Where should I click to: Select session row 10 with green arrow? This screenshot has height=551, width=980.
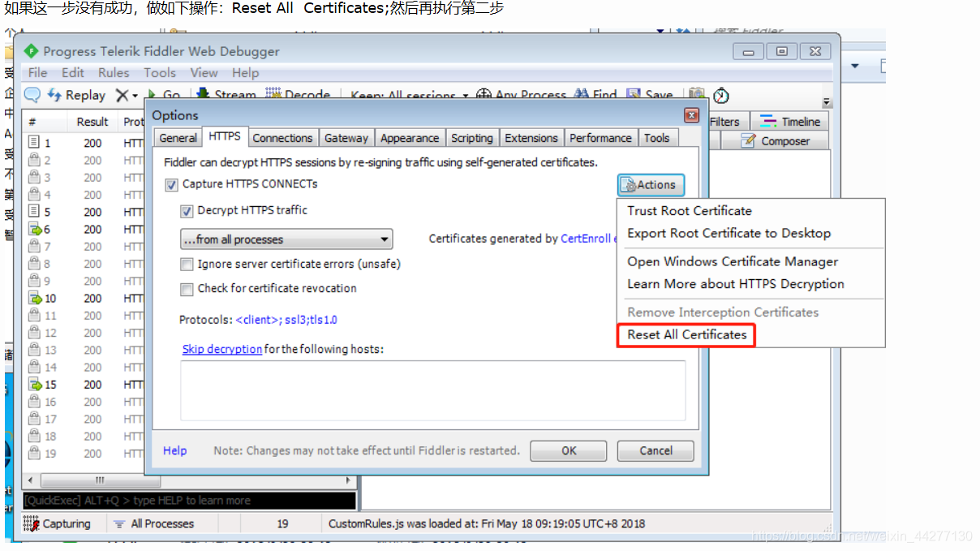point(85,299)
